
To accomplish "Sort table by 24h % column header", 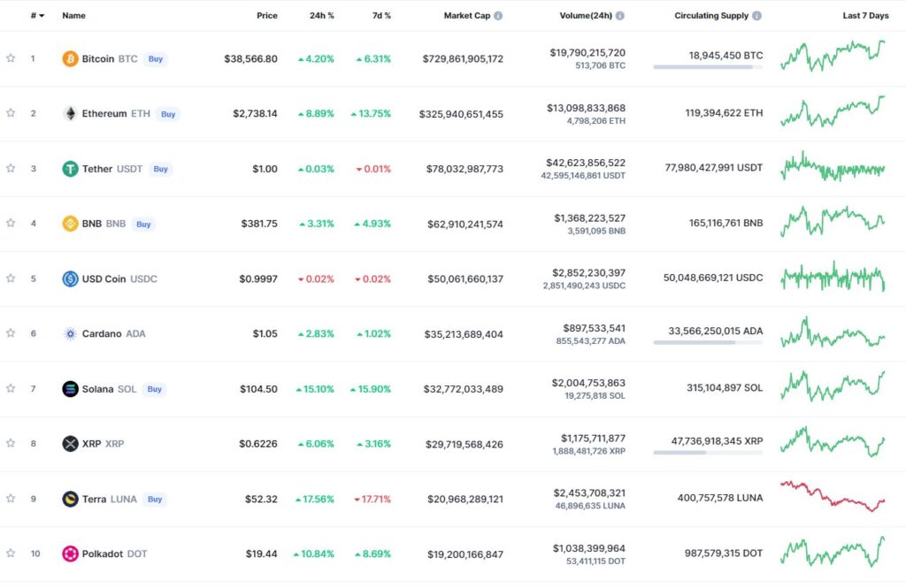I will (322, 16).
